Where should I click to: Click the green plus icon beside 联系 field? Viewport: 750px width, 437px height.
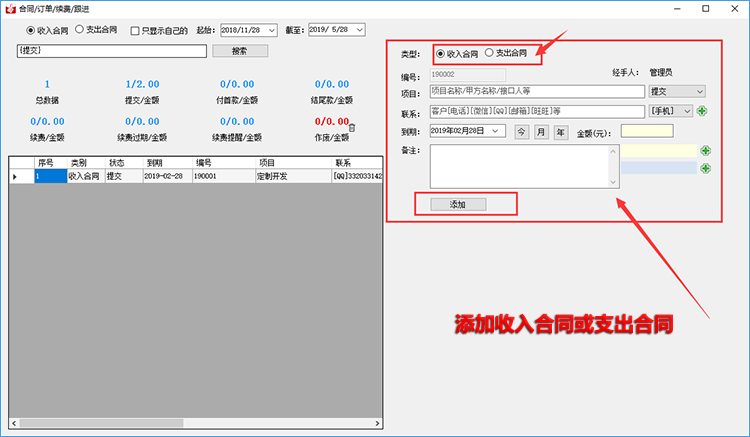click(x=702, y=111)
